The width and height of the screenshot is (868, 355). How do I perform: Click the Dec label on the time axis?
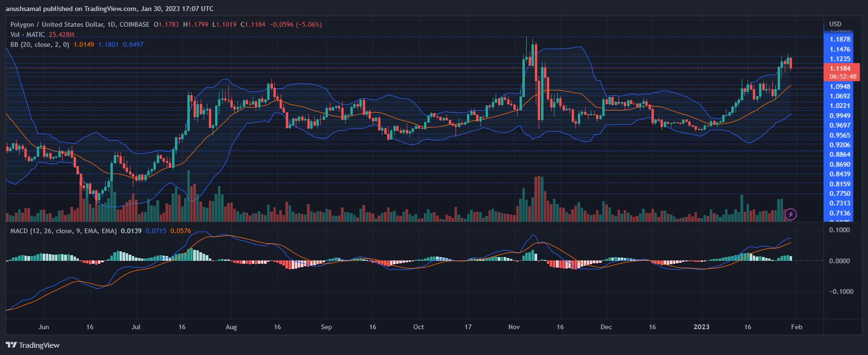pos(606,327)
